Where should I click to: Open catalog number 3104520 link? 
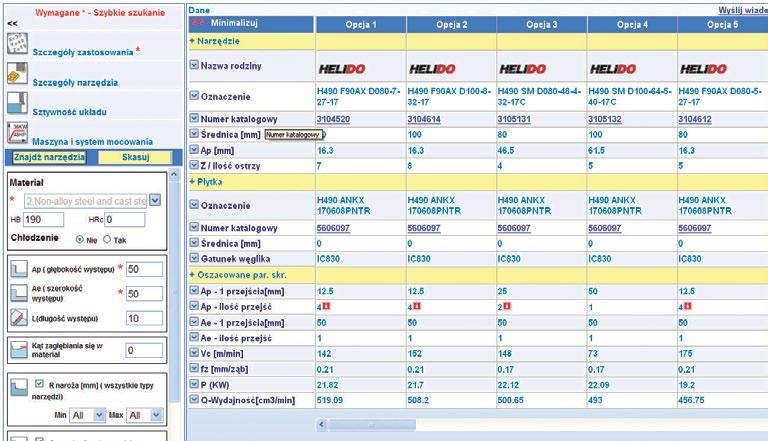point(333,119)
